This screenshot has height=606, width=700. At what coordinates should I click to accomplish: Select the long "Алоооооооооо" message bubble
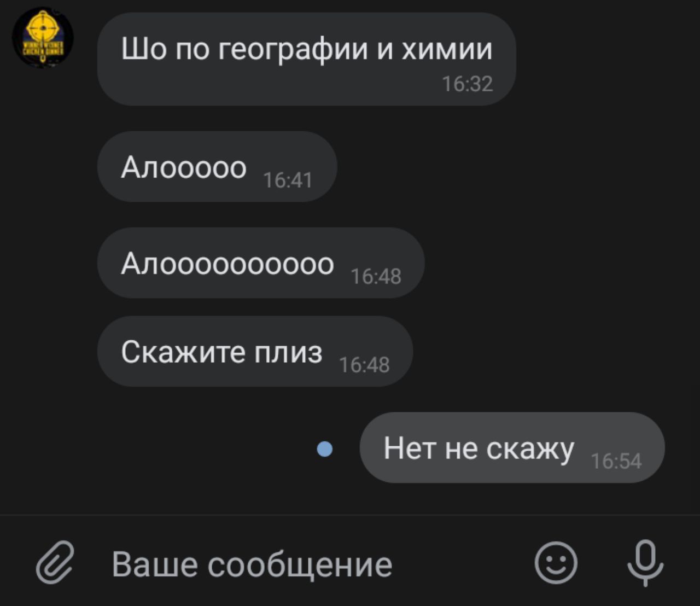click(x=261, y=263)
